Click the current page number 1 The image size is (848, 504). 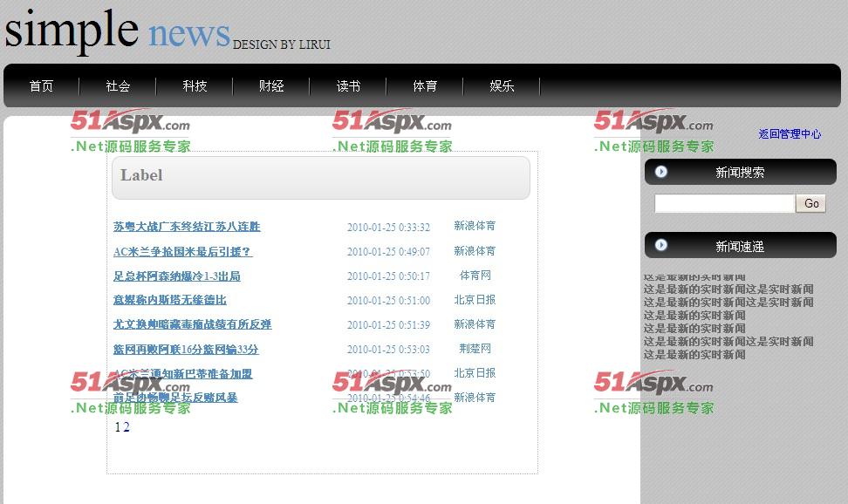pos(118,427)
